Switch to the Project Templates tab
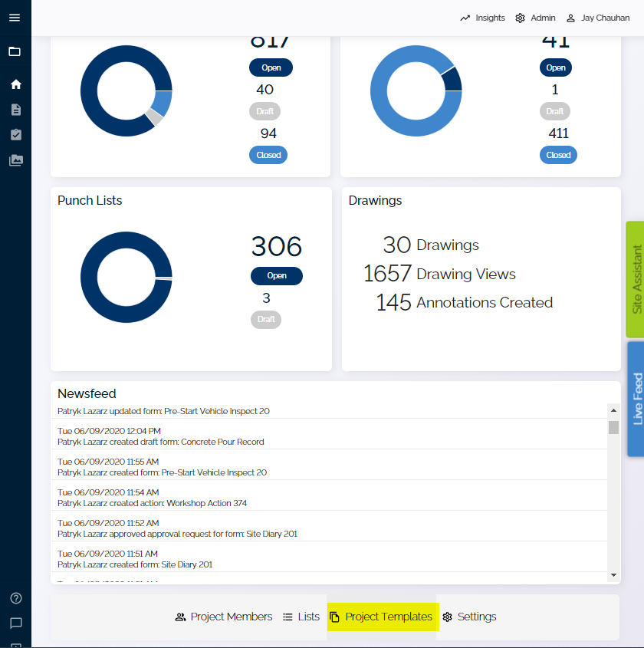 [x=382, y=617]
